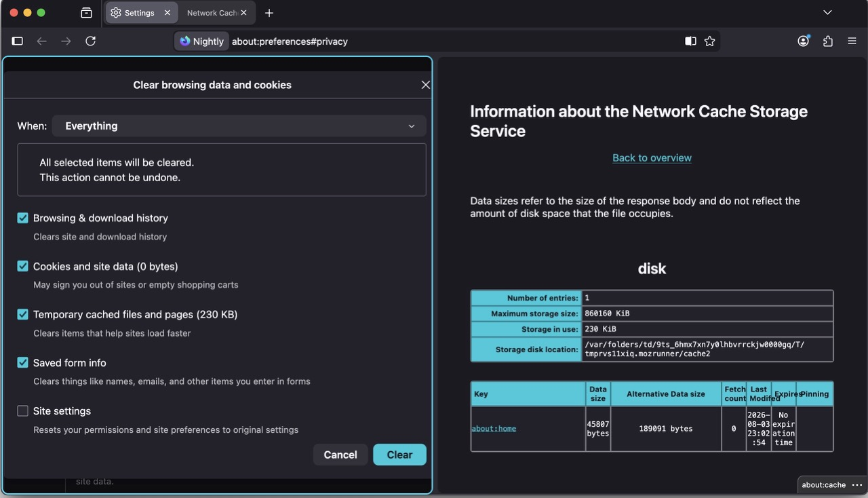This screenshot has width=868, height=498.
Task: Click the Key column header
Action: coord(528,394)
